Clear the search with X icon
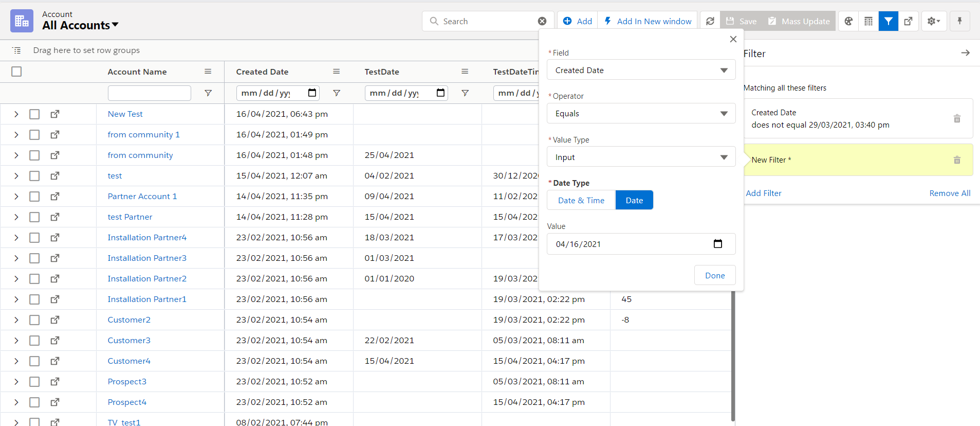This screenshot has width=980, height=426. pos(542,21)
